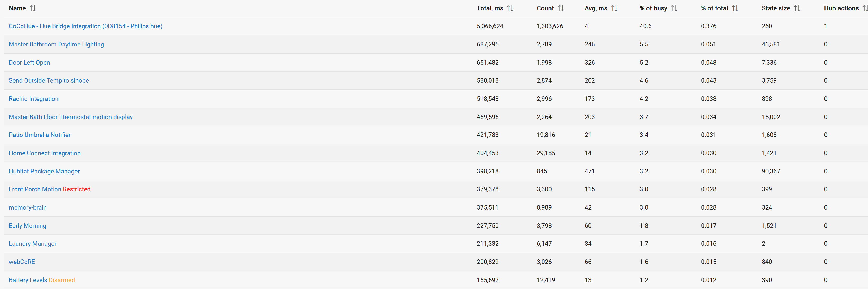Viewport: 868px width, 289px height.
Task: Open Send Outside Temp to sinope
Action: pos(49,80)
